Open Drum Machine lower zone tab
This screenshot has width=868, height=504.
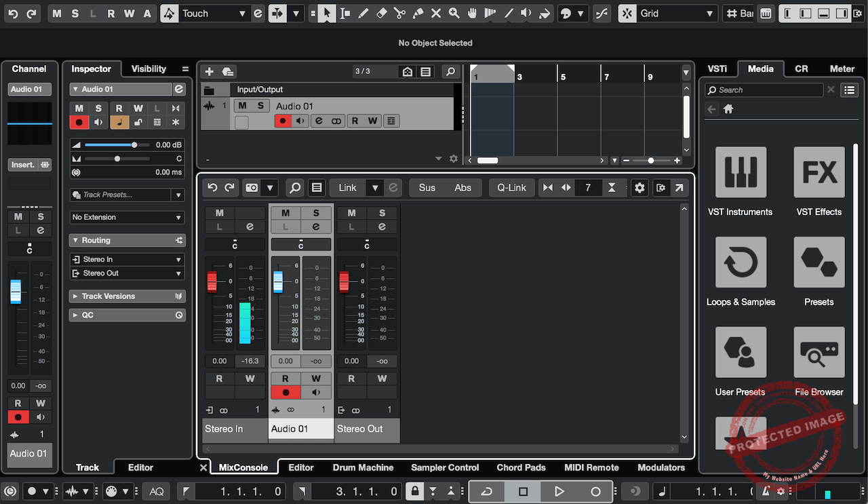point(363,467)
